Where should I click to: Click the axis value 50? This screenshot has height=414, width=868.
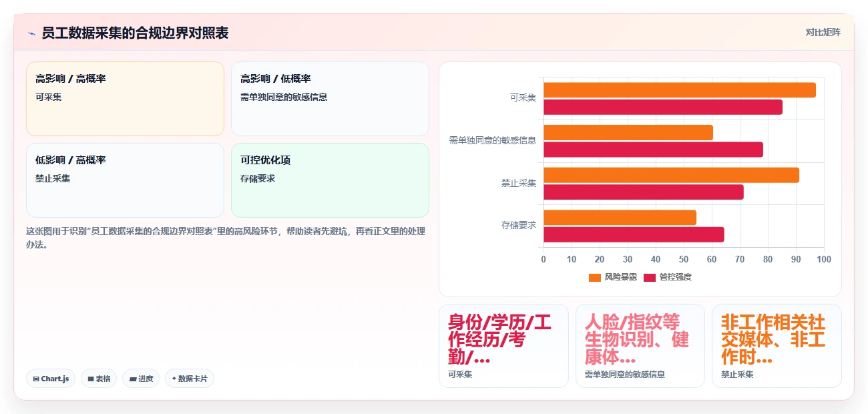(684, 259)
